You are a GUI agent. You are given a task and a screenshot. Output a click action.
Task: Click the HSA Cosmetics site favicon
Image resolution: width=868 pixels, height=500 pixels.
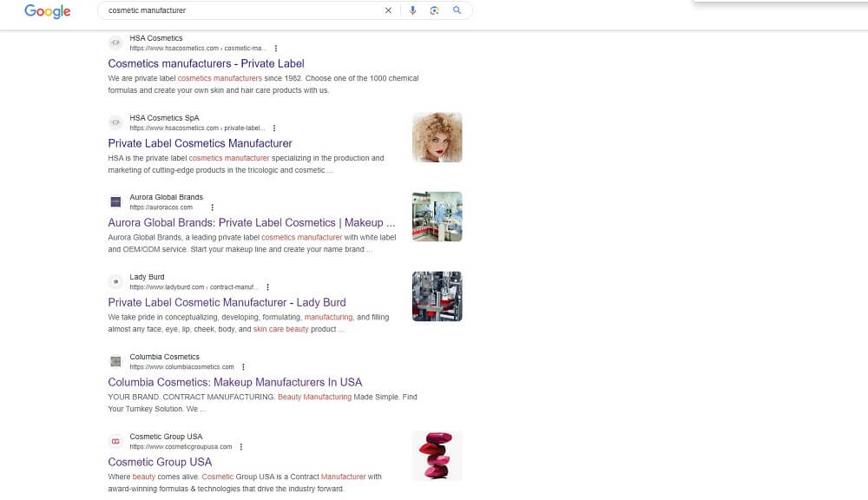point(115,42)
